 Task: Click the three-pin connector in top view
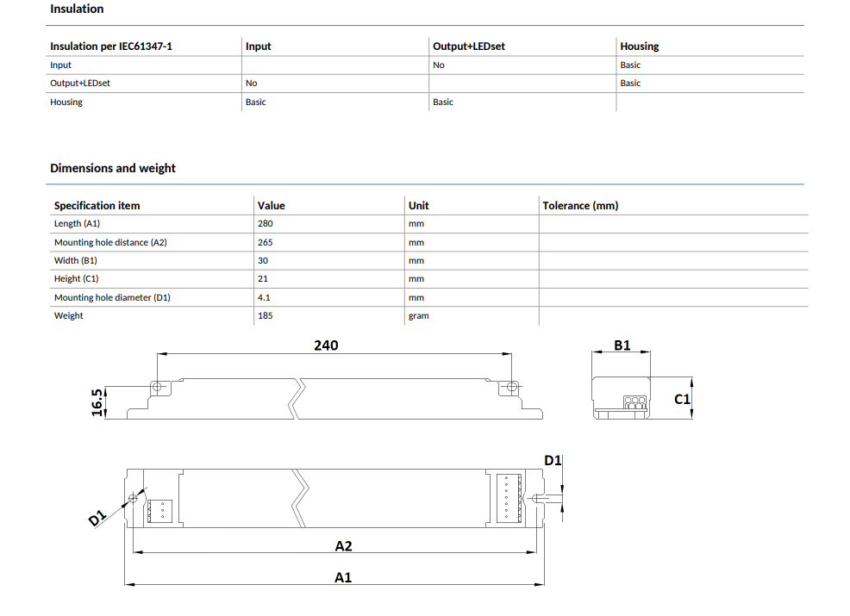159,511
